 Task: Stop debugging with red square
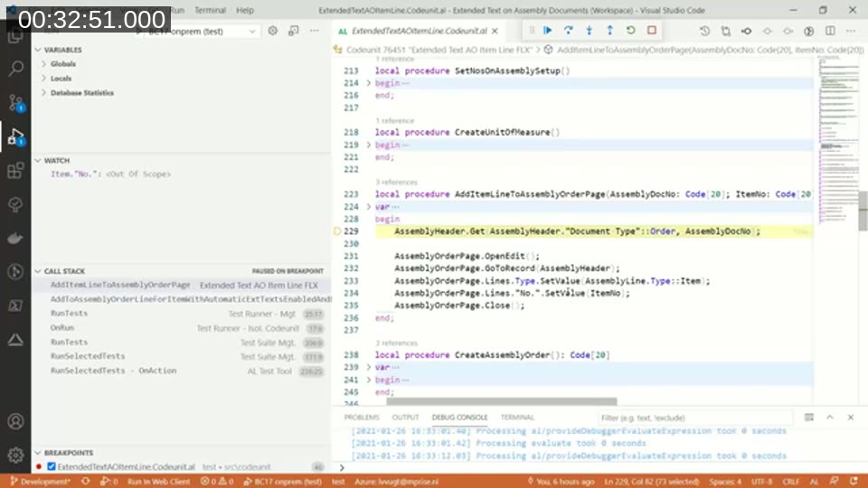652,31
